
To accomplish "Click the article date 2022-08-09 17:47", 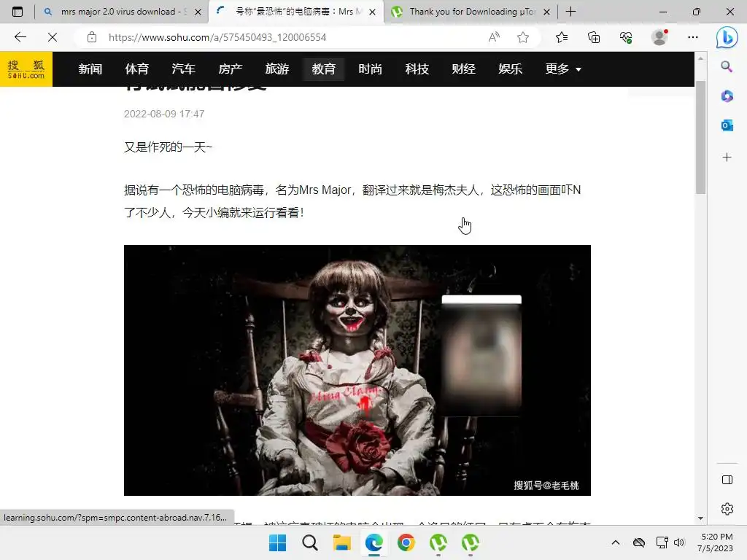I will tap(164, 114).
